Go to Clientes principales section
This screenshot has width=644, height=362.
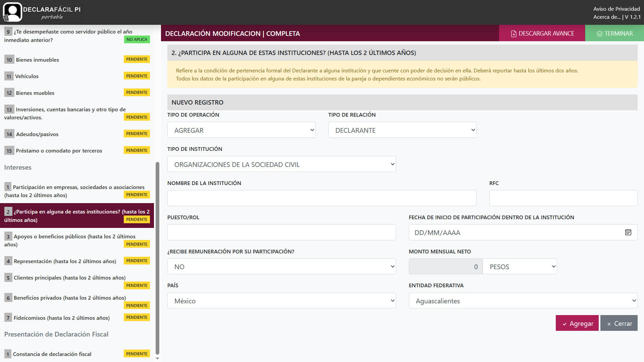click(x=77, y=281)
